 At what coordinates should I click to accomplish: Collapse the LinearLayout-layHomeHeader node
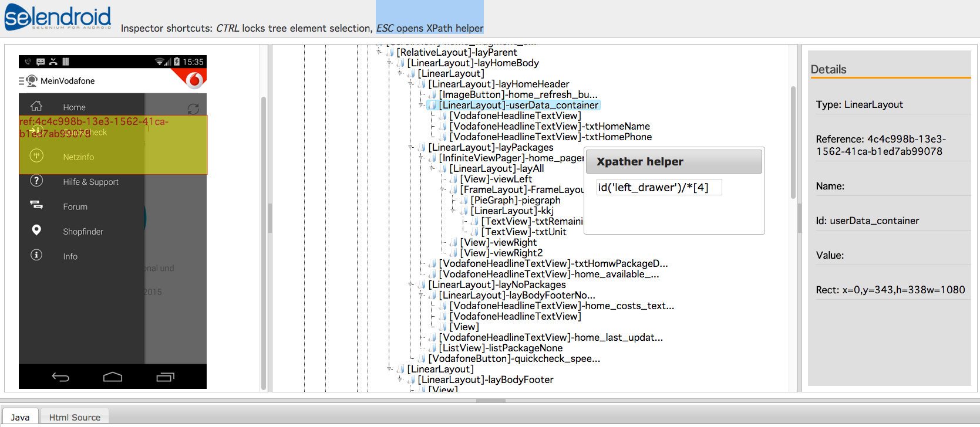pos(411,84)
